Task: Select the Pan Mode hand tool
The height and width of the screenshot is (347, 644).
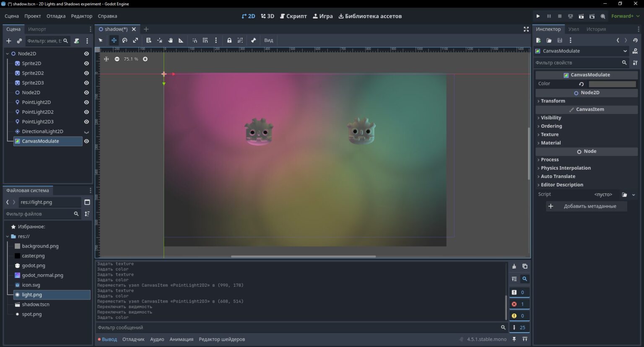Action: pos(170,40)
